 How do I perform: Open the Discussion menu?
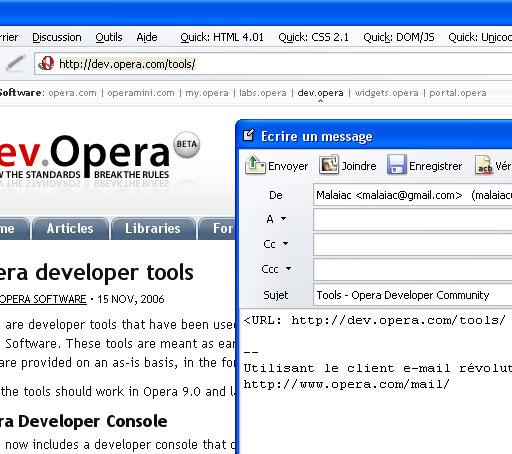(x=57, y=37)
